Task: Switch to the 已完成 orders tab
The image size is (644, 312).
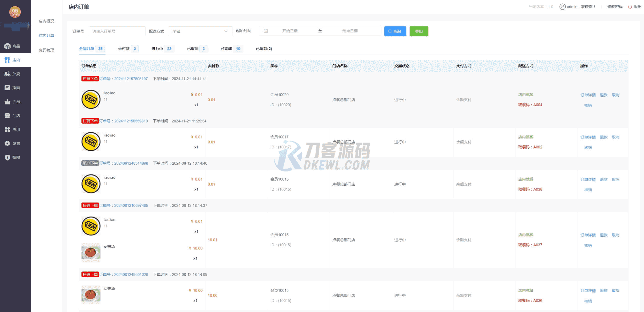Action: tap(226, 49)
